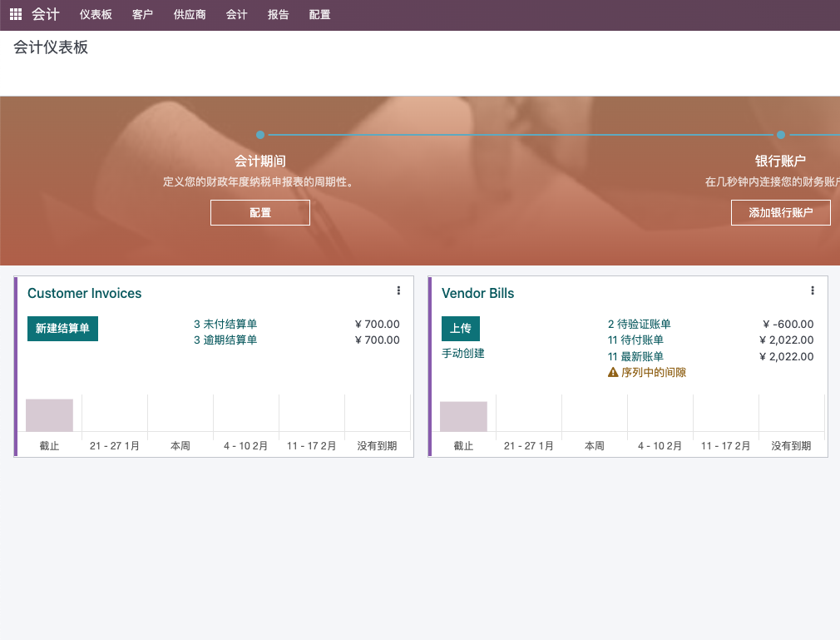Viewport: 840px width, 640px height.
Task: Click 没有到期 label in Vendor Bills chart
Action: (791, 446)
